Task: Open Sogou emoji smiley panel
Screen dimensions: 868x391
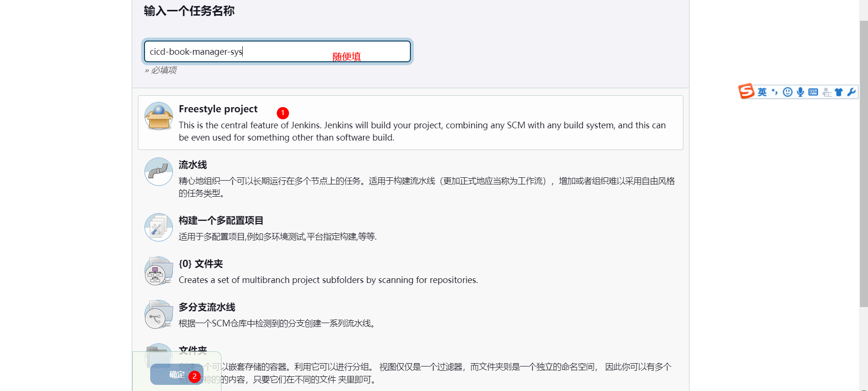Action: tap(787, 92)
